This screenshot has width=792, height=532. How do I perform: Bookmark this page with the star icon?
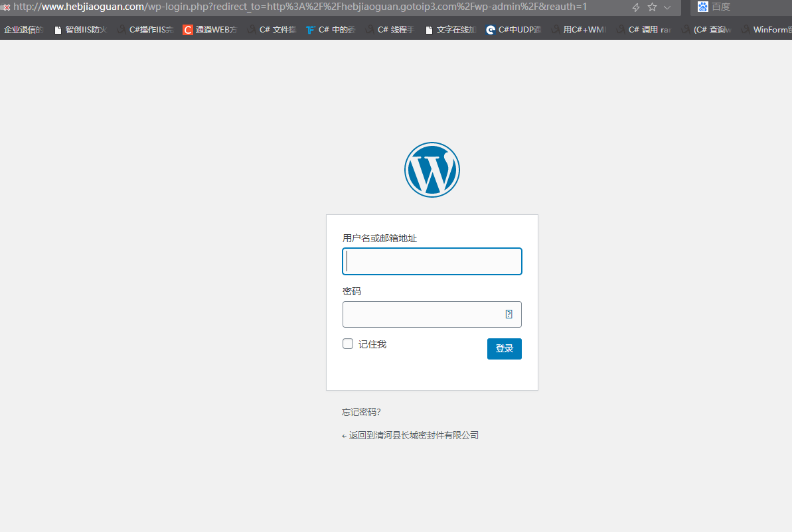652,7
